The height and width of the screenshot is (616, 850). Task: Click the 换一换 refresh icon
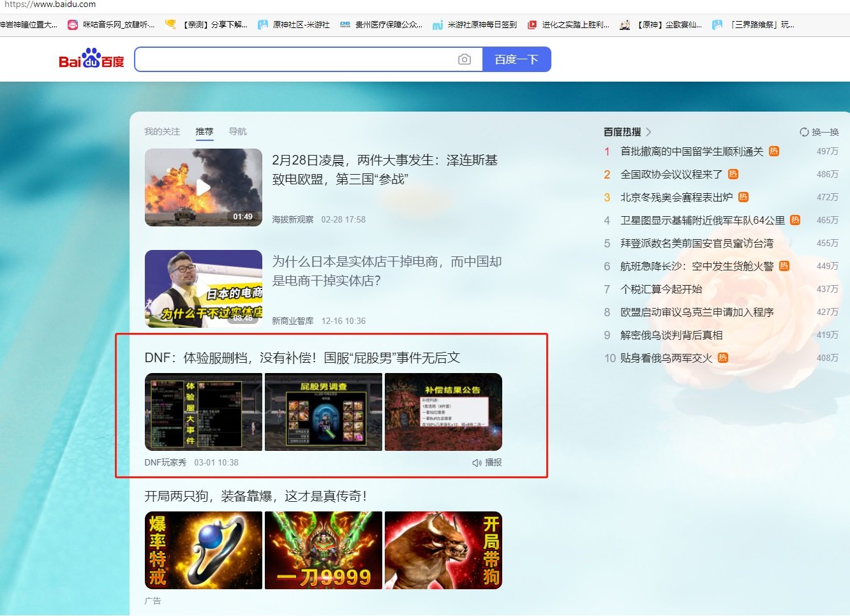tap(804, 132)
